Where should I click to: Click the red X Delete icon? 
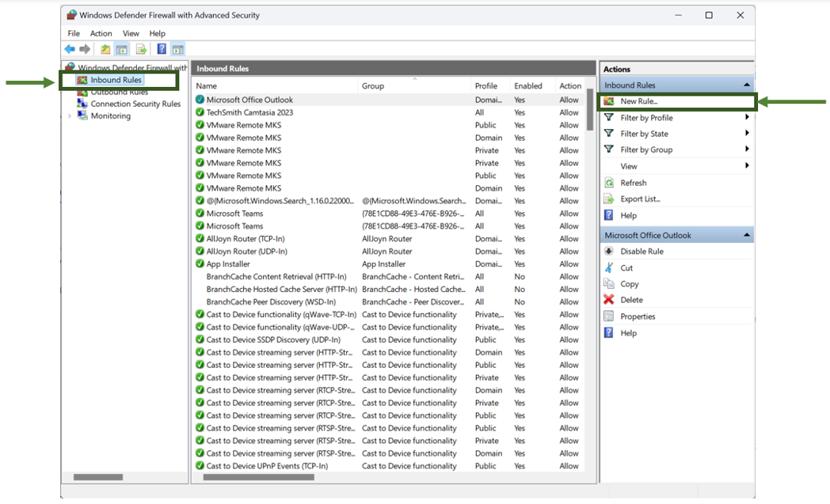tap(608, 300)
